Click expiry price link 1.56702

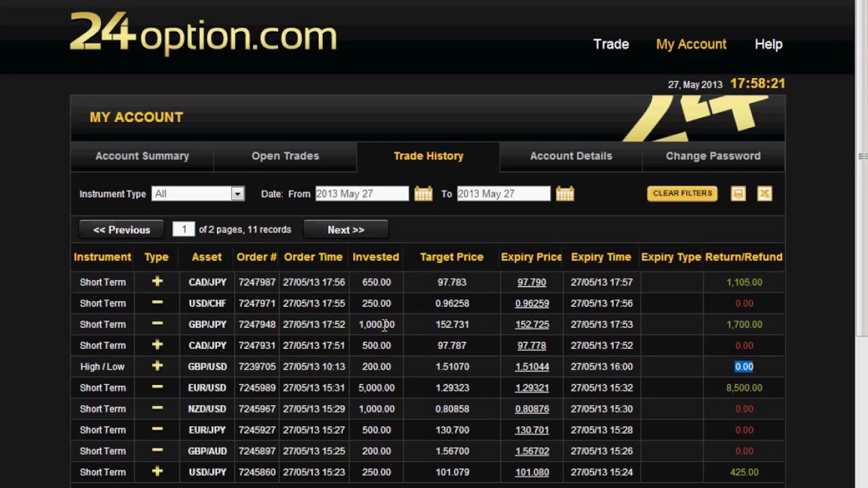pos(532,451)
